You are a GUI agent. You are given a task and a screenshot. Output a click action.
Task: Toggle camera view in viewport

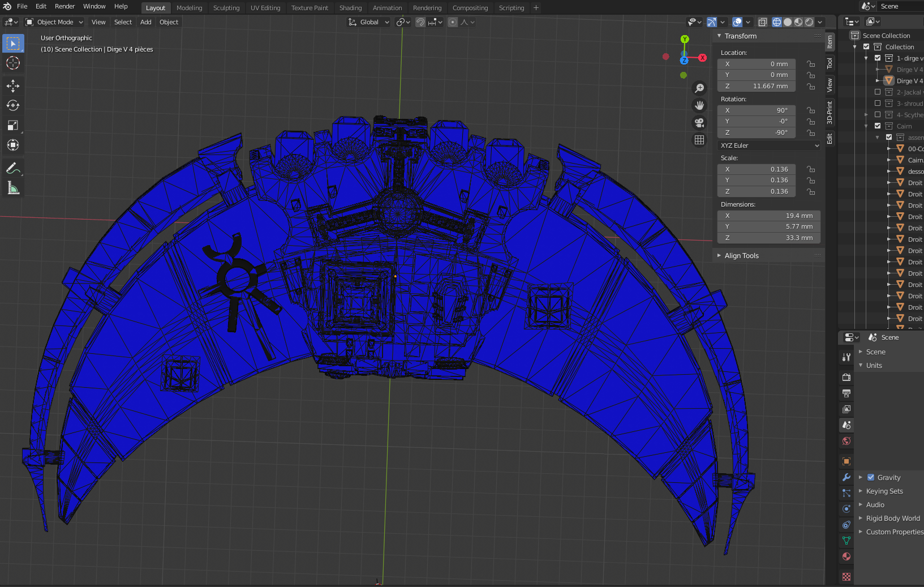(x=699, y=123)
